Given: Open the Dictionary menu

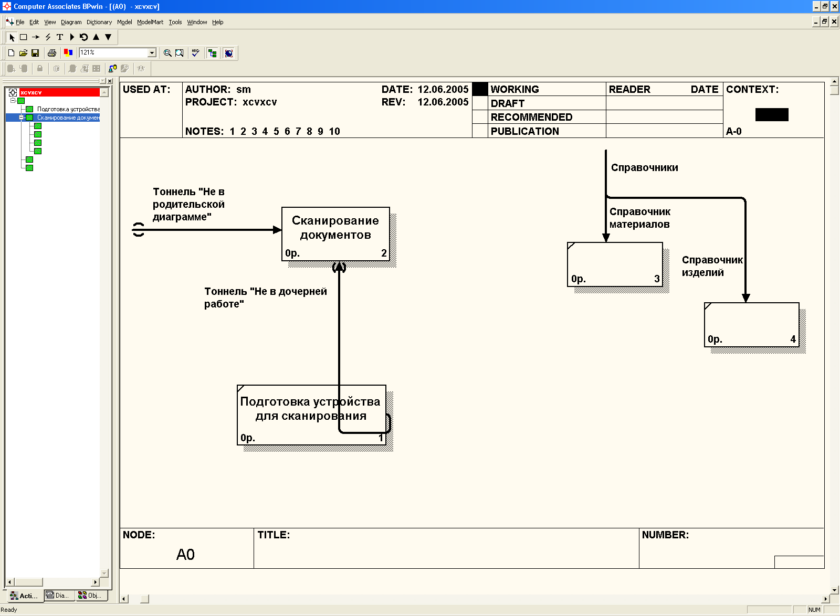Looking at the screenshot, I should coord(99,22).
